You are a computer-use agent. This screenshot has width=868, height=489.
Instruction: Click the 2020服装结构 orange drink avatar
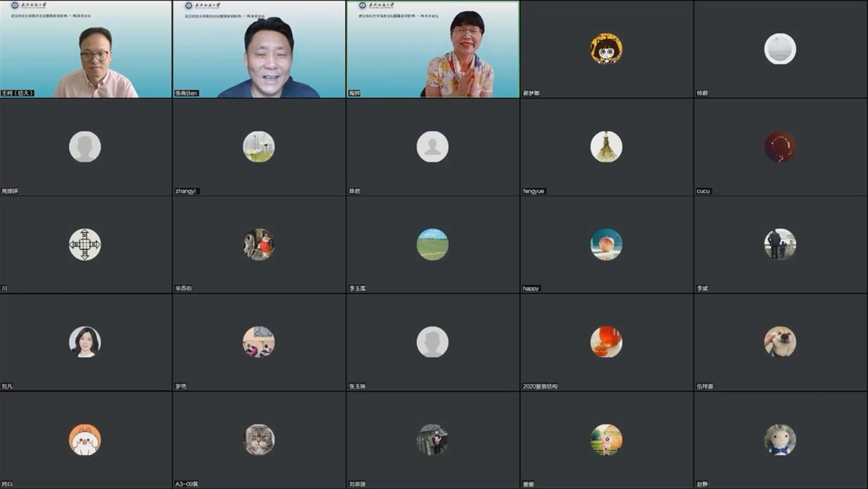[606, 342]
